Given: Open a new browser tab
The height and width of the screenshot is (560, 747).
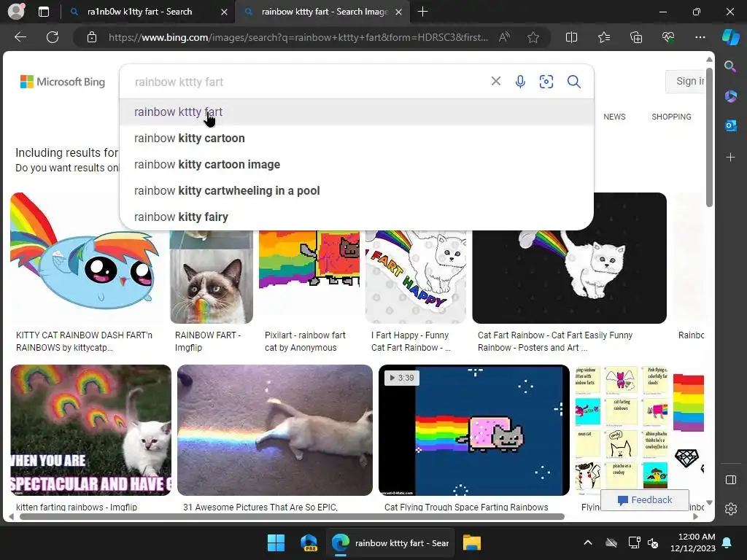Looking at the screenshot, I should (x=422, y=12).
